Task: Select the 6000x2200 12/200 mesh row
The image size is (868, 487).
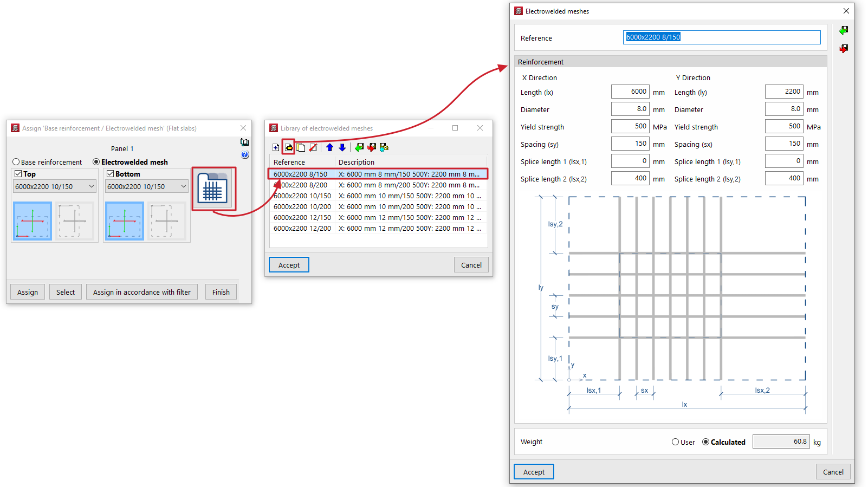Action: 378,228
